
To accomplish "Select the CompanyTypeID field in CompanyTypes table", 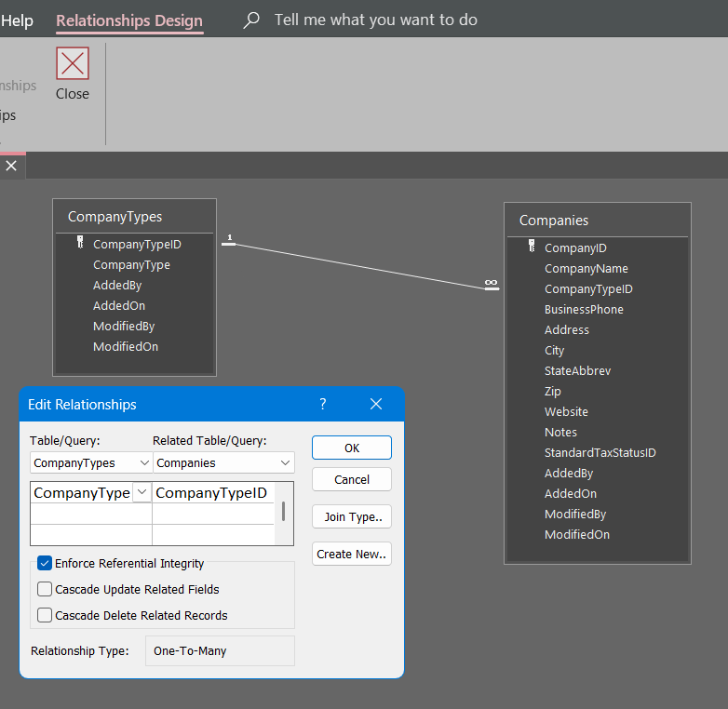I will (x=138, y=245).
